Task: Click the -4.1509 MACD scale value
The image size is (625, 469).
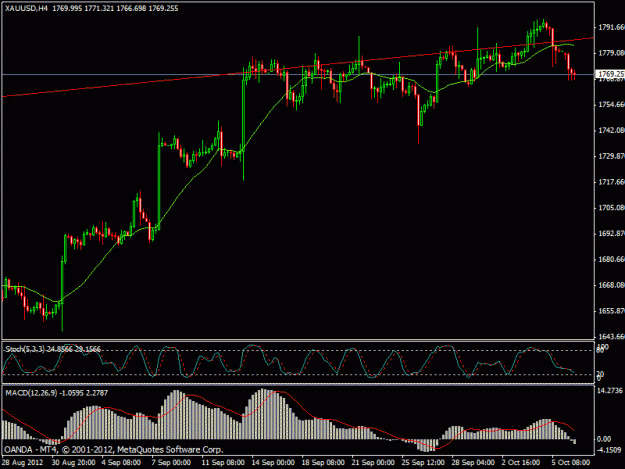Action: (x=609, y=450)
